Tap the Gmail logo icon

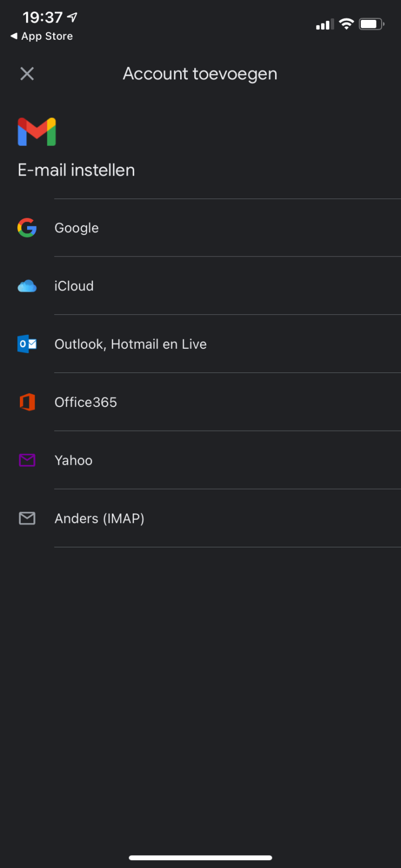point(37,132)
